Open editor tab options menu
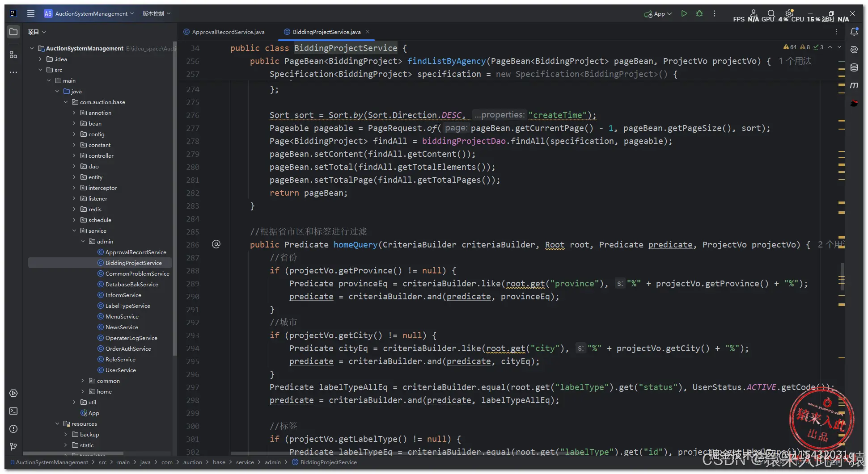868x474 pixels. [836, 32]
